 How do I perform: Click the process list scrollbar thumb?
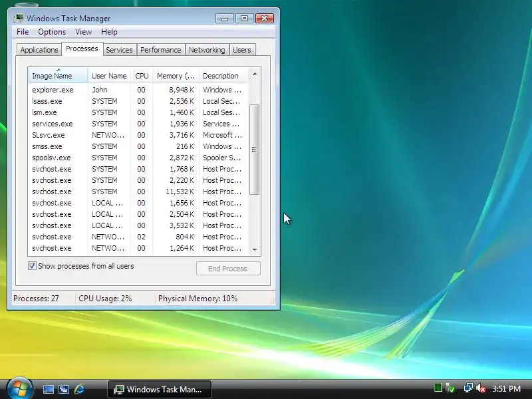(x=254, y=150)
